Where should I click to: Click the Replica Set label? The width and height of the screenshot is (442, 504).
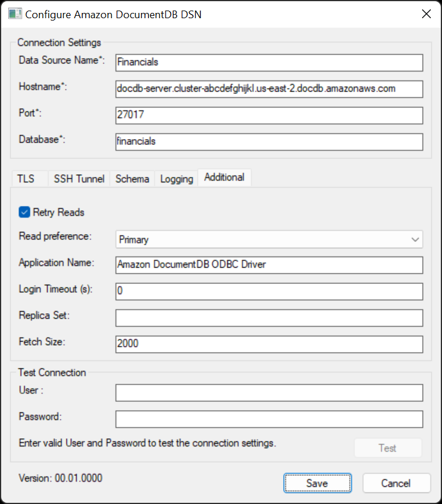pos(45,315)
